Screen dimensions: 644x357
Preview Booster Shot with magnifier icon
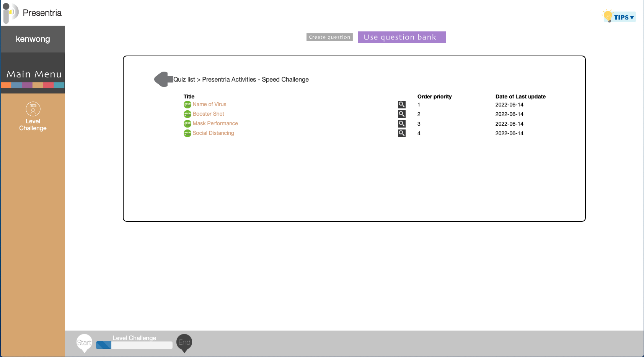[401, 114]
